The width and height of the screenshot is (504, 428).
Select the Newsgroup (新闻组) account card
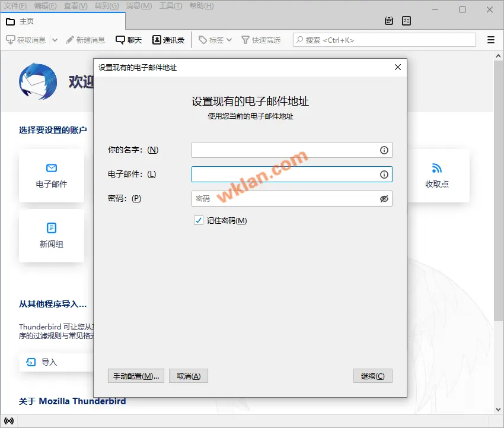coord(52,236)
